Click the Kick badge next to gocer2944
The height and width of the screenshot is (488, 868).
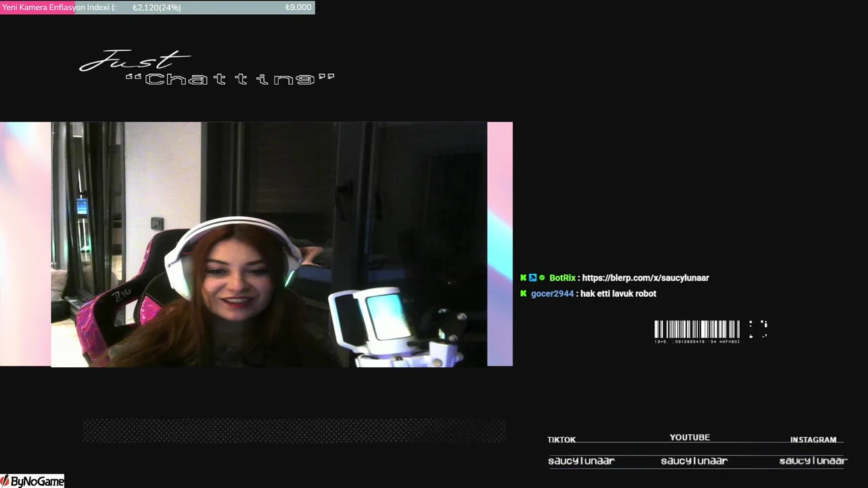523,293
